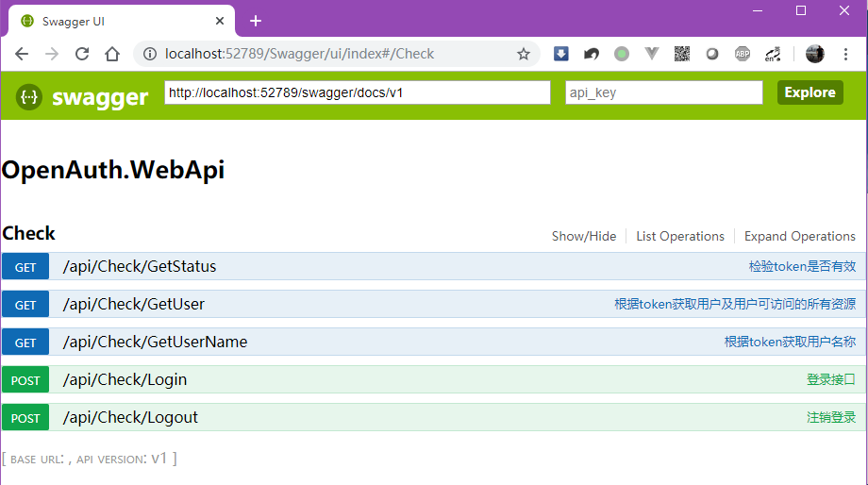The width and height of the screenshot is (868, 485).
Task: Click the blue download extension icon
Action: click(560, 54)
